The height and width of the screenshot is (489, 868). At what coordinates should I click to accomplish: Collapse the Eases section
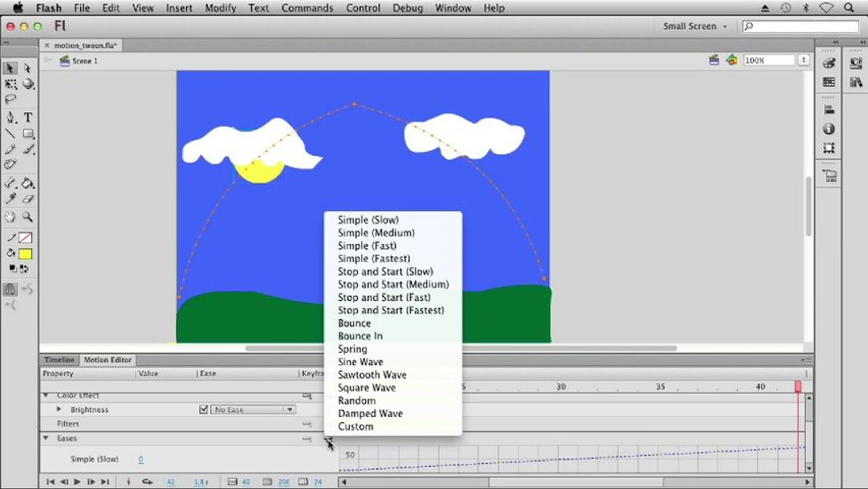46,438
